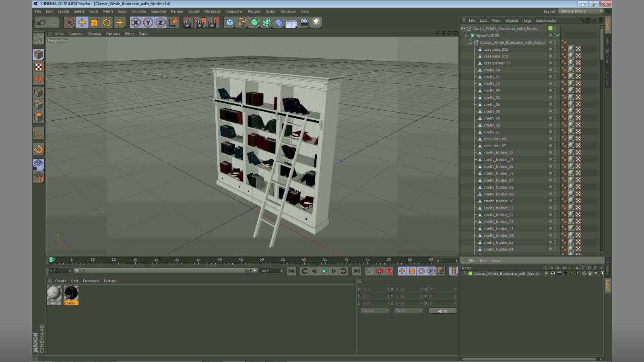Open the Texture menu in Material Manager
Image resolution: width=644 pixels, height=362 pixels.
click(109, 281)
